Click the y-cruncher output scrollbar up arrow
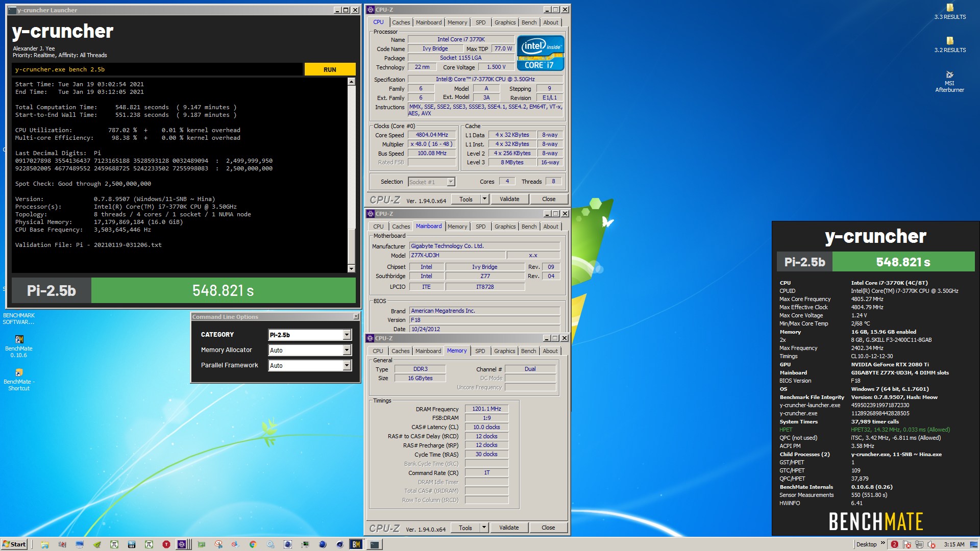 click(351, 82)
